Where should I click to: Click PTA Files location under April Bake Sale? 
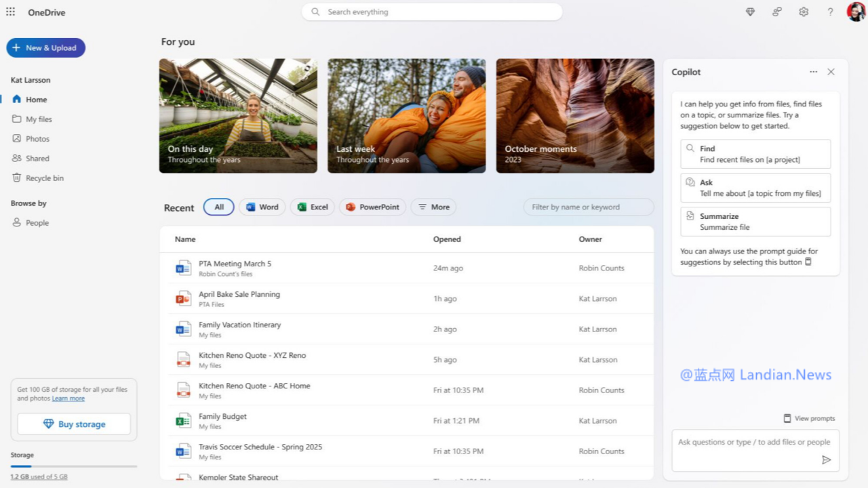[x=211, y=304]
